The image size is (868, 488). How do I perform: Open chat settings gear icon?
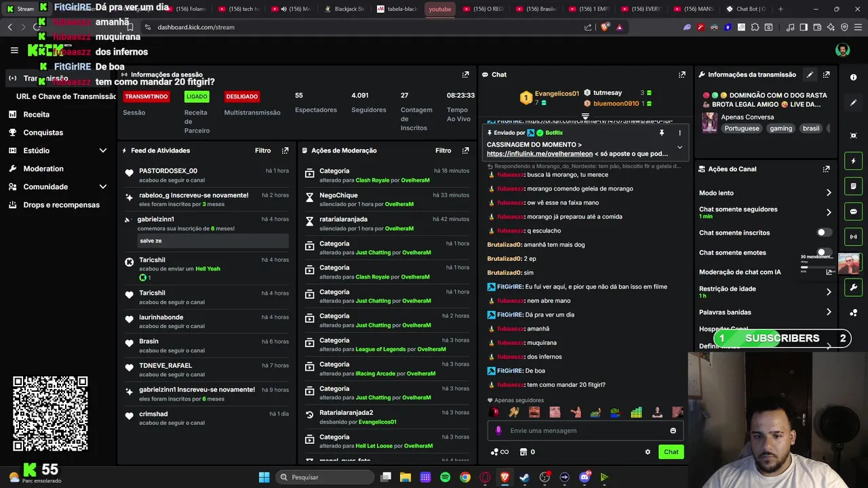[648, 452]
